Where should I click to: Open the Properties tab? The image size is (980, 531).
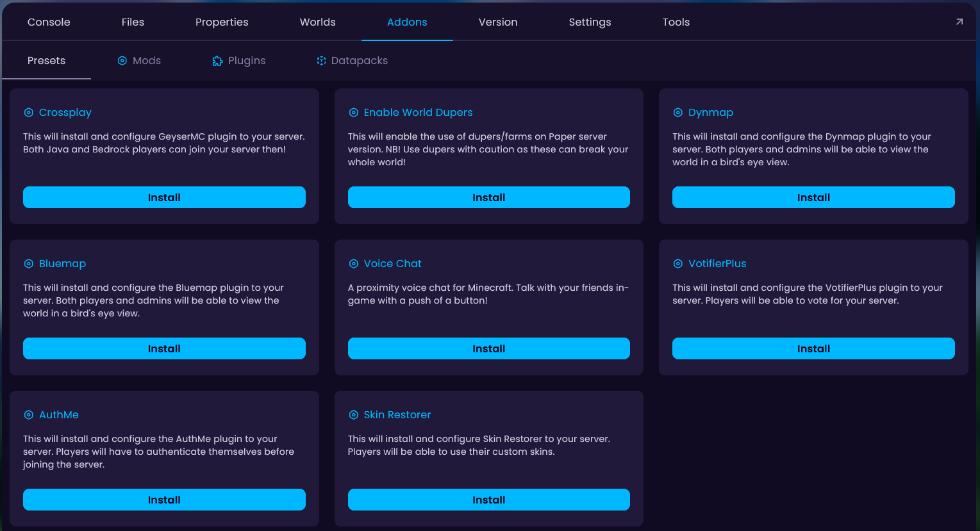click(222, 22)
